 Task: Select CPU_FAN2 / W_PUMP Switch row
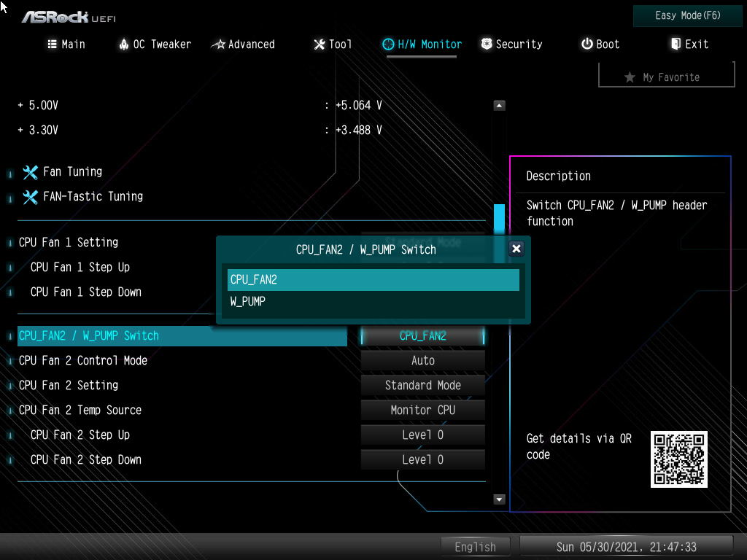182,335
